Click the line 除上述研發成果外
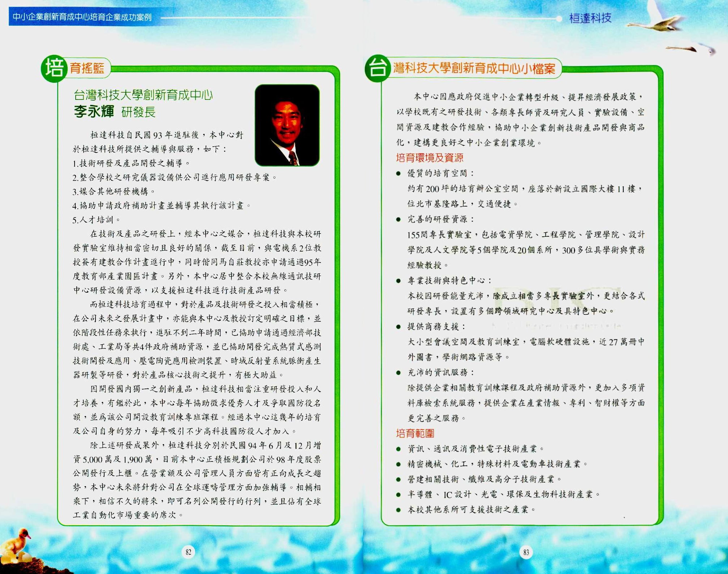 [x=205, y=445]
